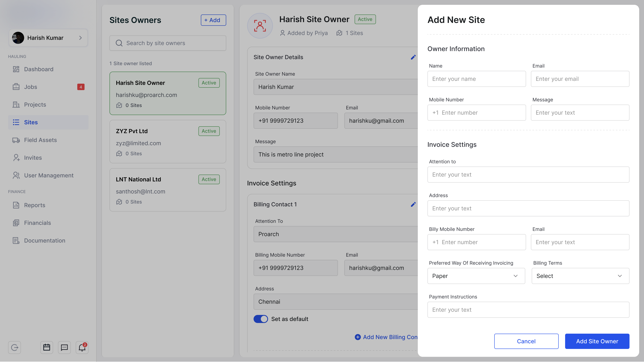The height and width of the screenshot is (362, 644).
Task: Click the logout icon at bottom left
Action: tap(14, 347)
